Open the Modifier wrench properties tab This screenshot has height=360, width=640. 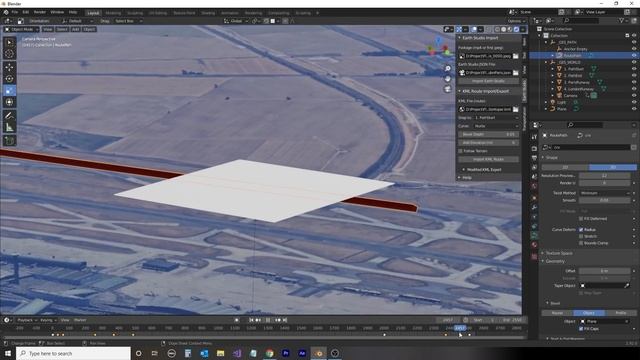pyautogui.click(x=534, y=207)
